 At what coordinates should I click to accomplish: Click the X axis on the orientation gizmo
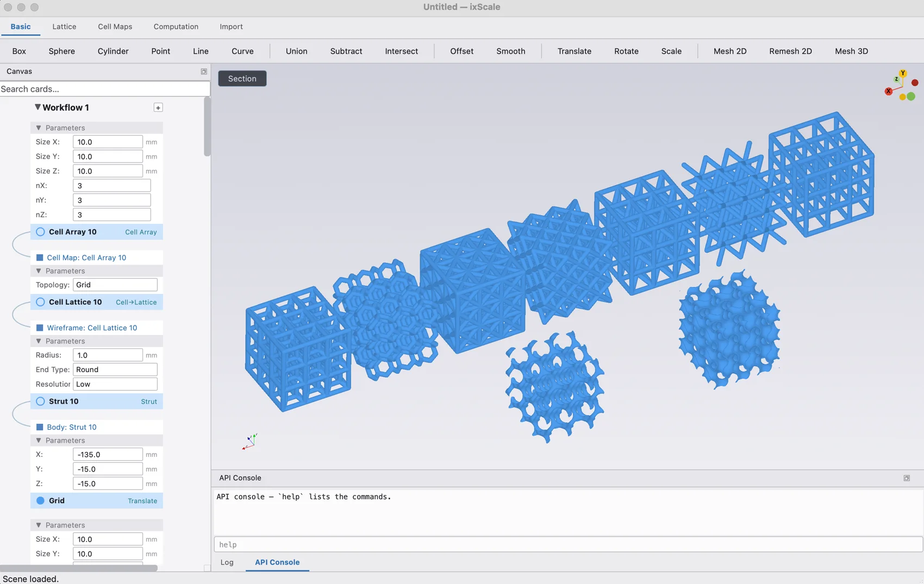tap(889, 91)
